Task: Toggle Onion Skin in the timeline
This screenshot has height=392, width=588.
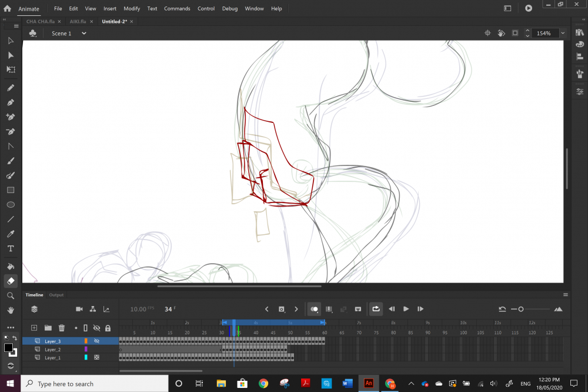Action: (x=314, y=309)
